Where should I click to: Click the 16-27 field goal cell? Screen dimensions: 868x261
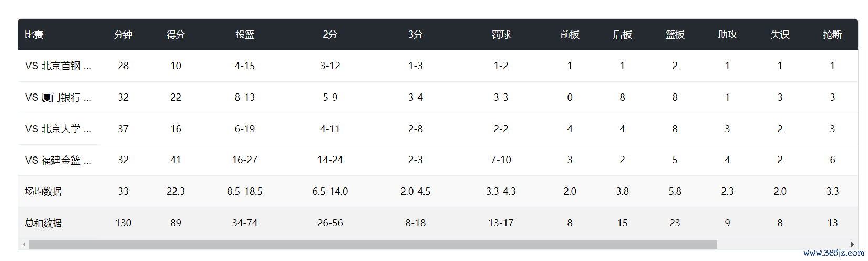[245, 160]
